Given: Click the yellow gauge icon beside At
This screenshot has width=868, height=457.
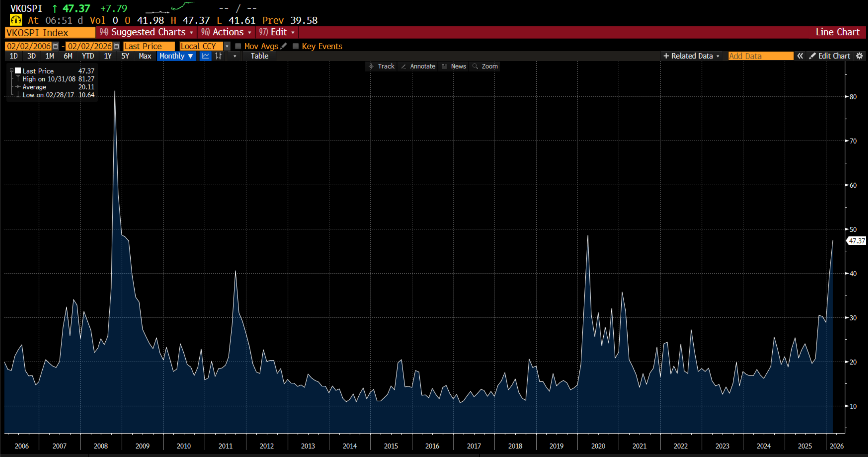Looking at the screenshot, I should tap(16, 20).
